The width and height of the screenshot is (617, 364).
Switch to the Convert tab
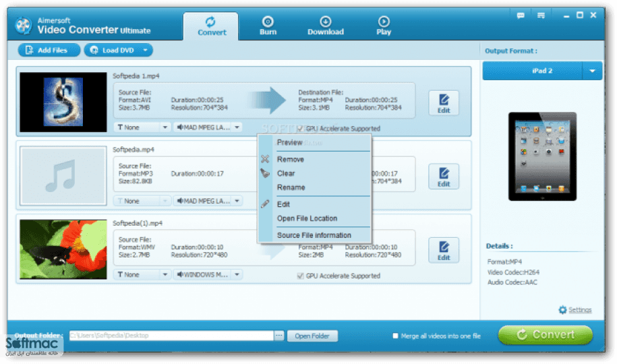211,26
